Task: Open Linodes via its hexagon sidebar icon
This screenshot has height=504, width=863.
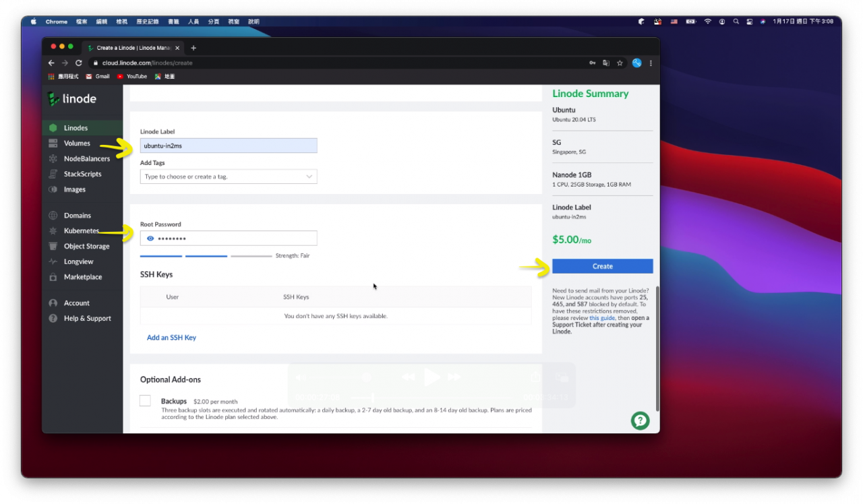Action: (x=53, y=128)
